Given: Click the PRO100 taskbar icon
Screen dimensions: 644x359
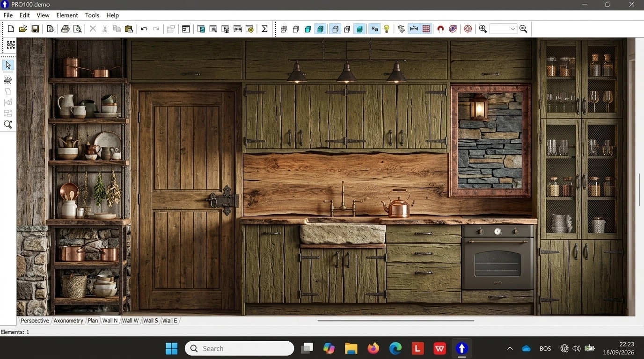Looking at the screenshot, I should (462, 349).
